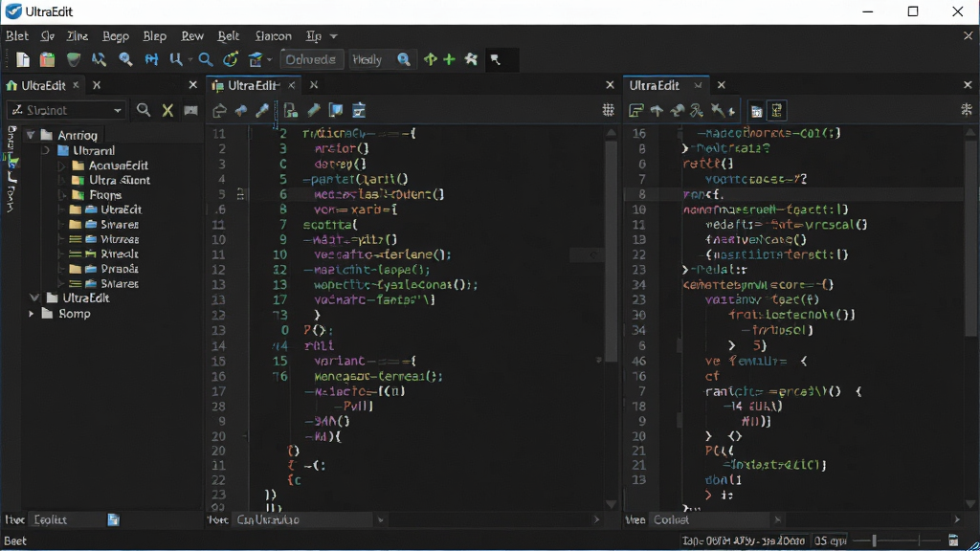Click the green layout icon in right editor toolbar
The image size is (980, 551).
pyautogui.click(x=635, y=111)
